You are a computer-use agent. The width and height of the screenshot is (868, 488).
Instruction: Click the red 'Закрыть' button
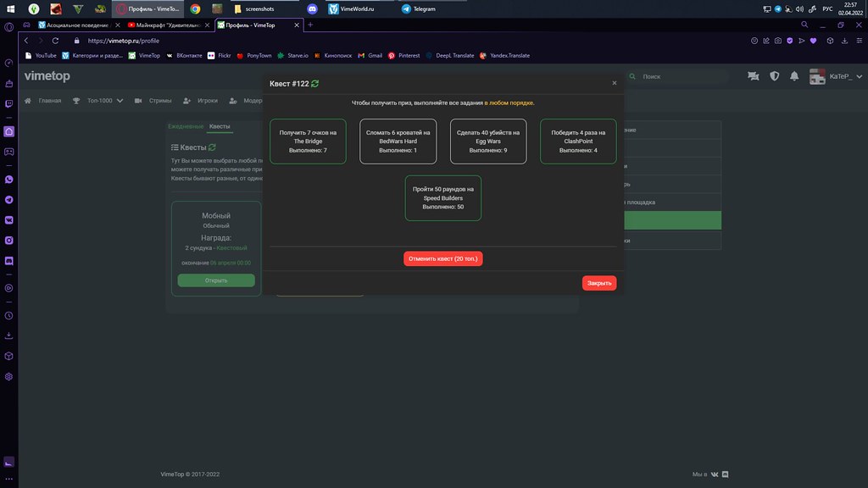[x=599, y=283]
